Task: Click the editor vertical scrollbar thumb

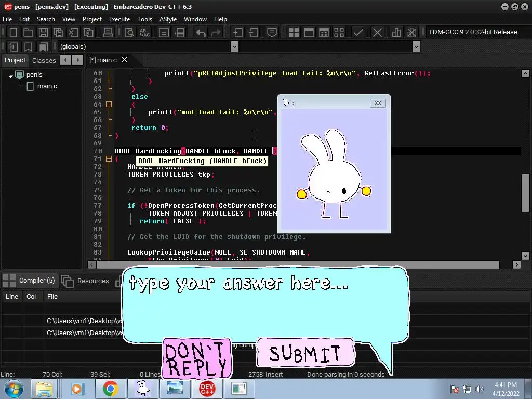Action: 525,193
